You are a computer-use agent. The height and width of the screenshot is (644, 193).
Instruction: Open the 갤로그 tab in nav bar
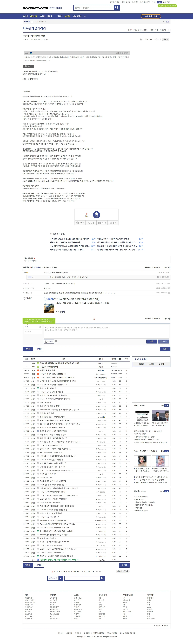coord(60,16)
